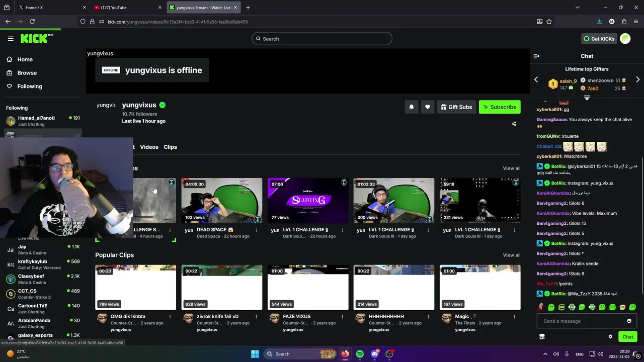Send message with Chat button
Screen dimensions: 644x362
click(x=627, y=337)
